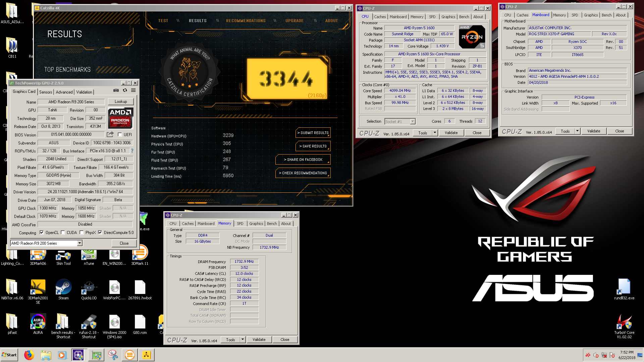Open the SPD tab in CPU-Z Memory window

[240, 224]
